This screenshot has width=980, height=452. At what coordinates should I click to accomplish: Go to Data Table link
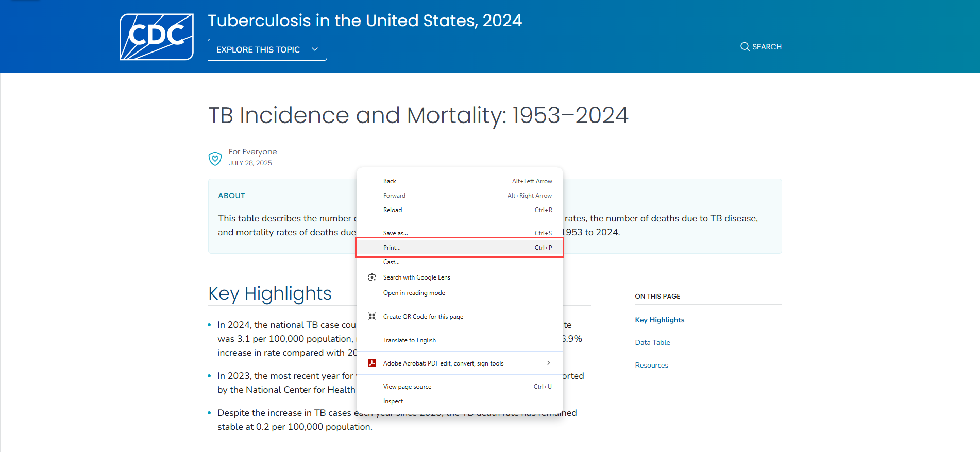point(652,342)
